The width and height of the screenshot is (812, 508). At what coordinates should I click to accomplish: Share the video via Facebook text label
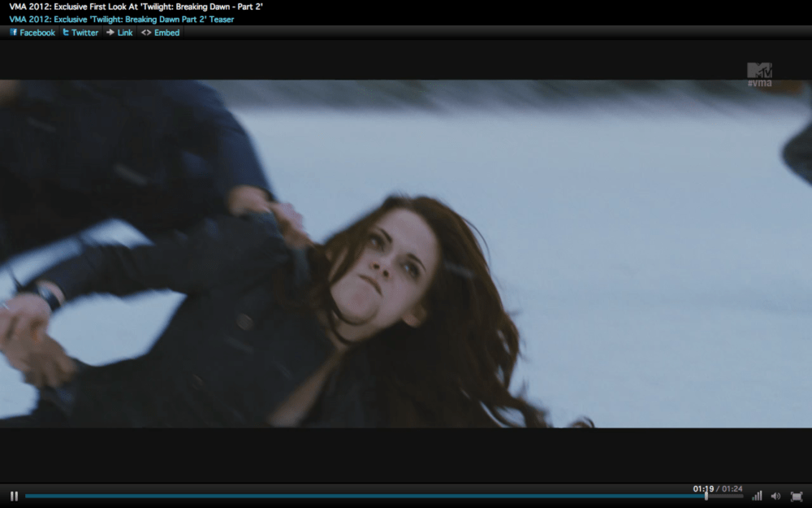[37, 33]
